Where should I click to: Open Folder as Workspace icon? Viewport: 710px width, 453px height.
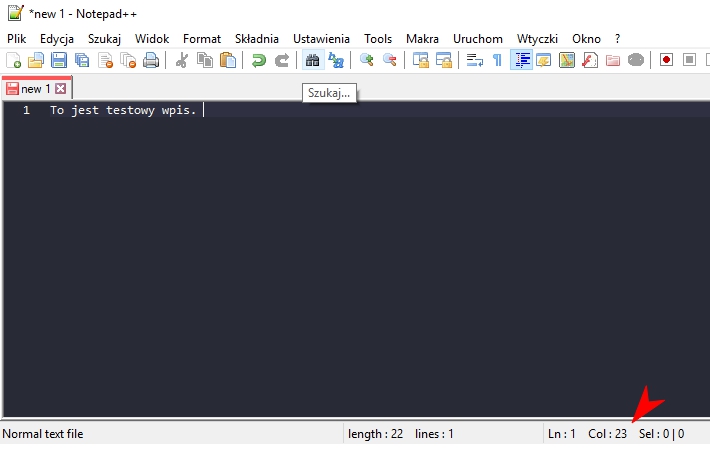point(613,60)
